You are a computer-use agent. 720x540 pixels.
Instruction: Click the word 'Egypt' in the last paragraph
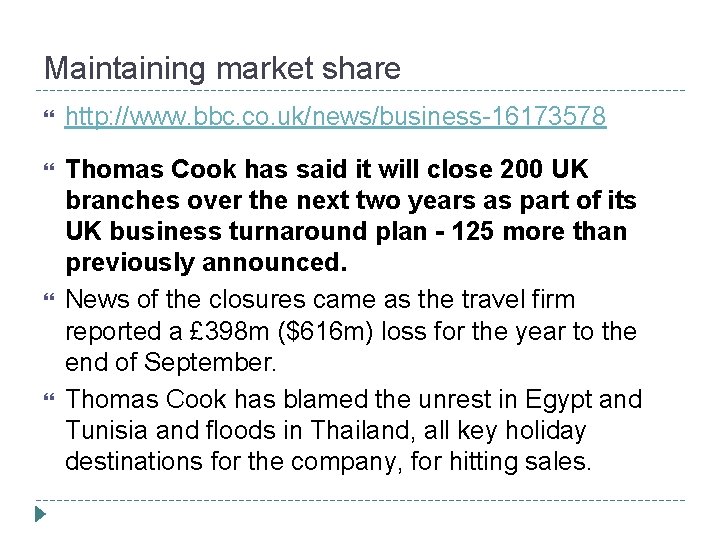(x=551, y=398)
